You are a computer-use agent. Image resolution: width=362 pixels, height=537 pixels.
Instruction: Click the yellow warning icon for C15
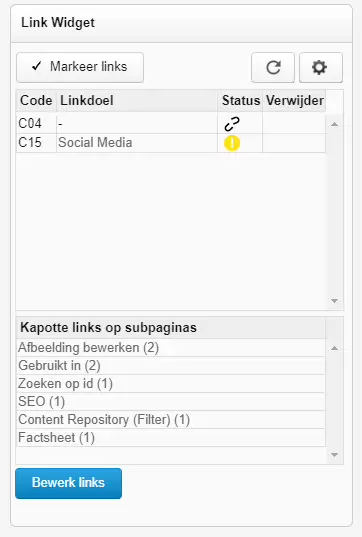pyautogui.click(x=232, y=143)
